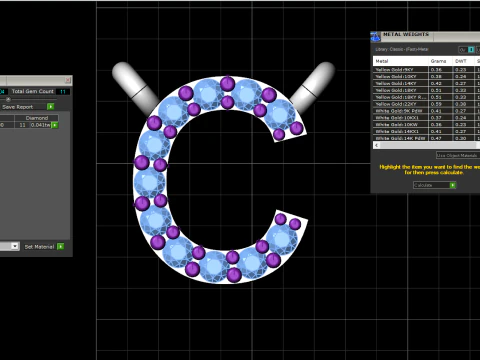Click the Metal column header
Image resolution: width=480 pixels, height=360 pixels.
tap(401, 61)
